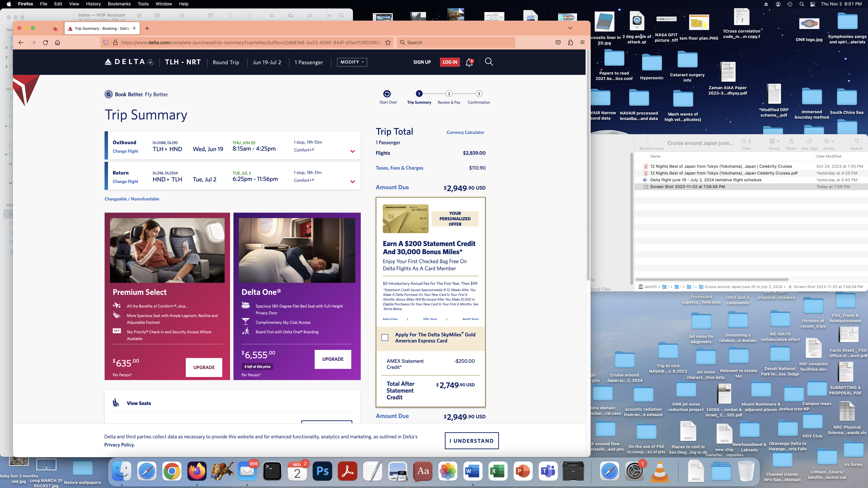Open the File menu in menu bar

click(43, 4)
